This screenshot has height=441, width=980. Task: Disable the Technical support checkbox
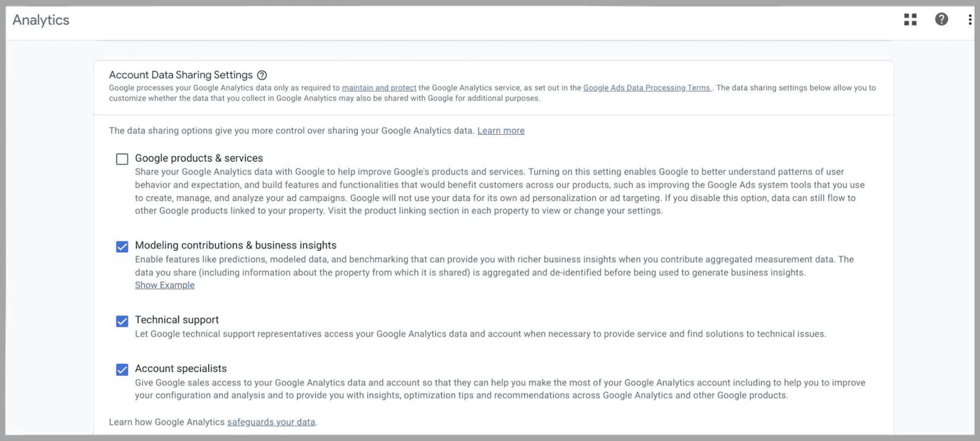(x=123, y=322)
